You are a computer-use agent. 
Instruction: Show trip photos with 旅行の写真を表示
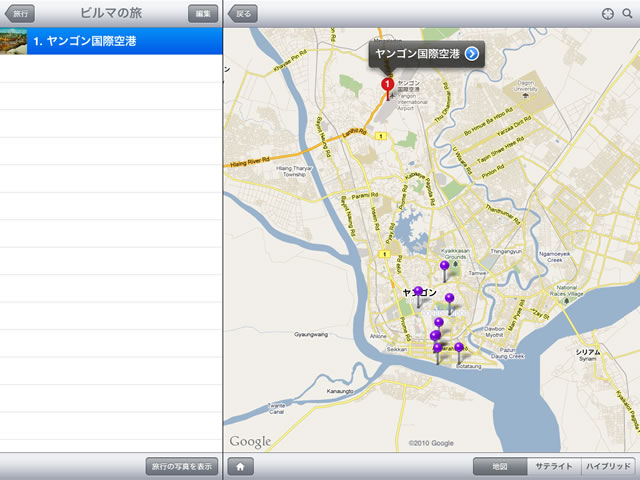coord(182,466)
